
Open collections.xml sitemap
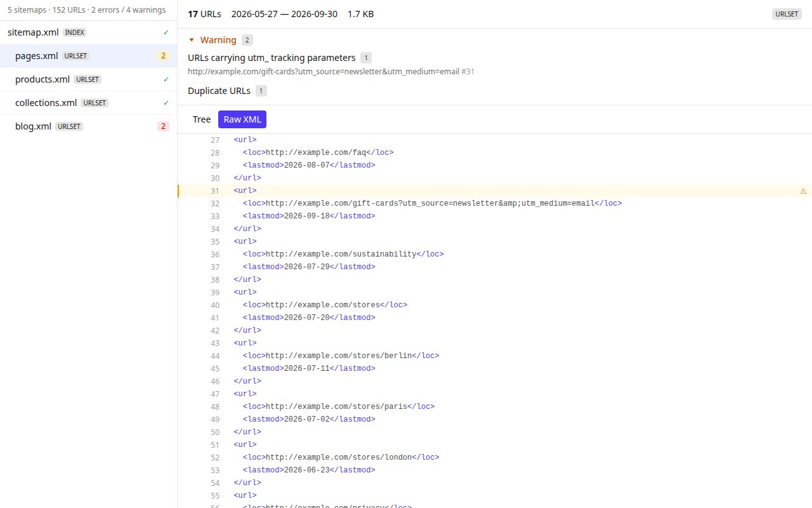(88, 103)
